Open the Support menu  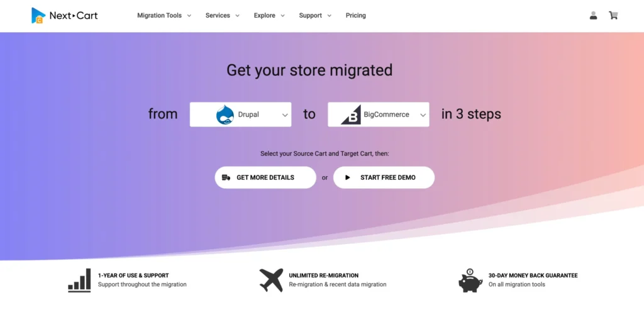pos(311,16)
